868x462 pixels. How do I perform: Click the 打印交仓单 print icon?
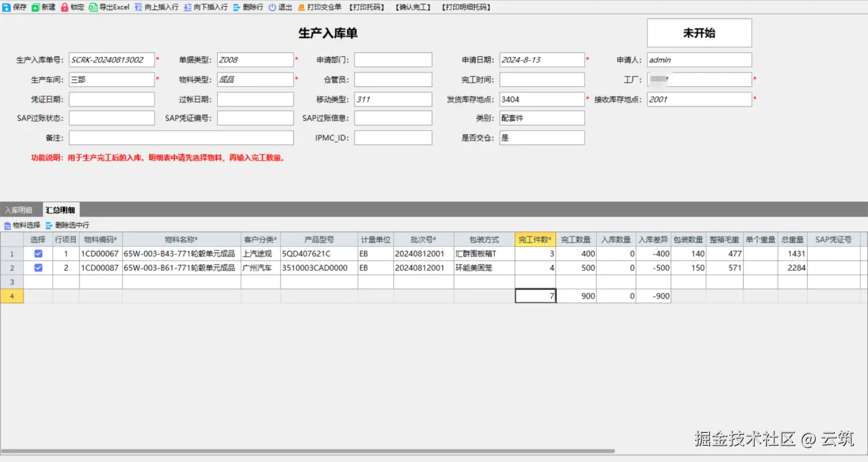click(302, 7)
